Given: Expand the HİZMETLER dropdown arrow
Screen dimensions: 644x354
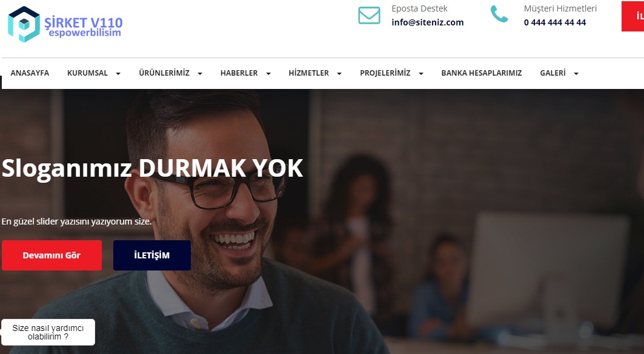Looking at the screenshot, I should coord(339,74).
